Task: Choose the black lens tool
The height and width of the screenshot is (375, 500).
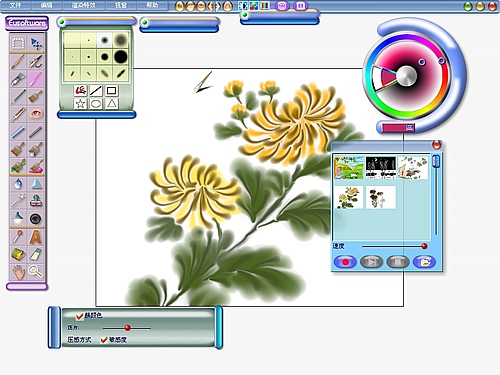Action: [x=36, y=219]
